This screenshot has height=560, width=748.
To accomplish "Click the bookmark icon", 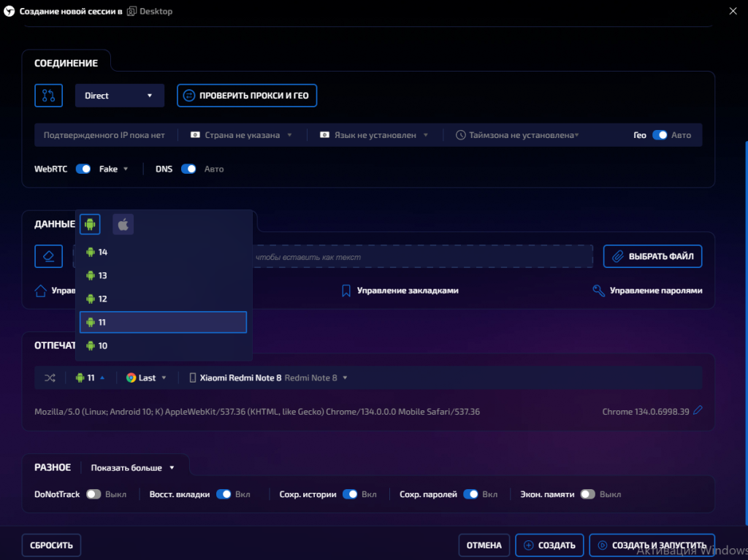I will (346, 291).
